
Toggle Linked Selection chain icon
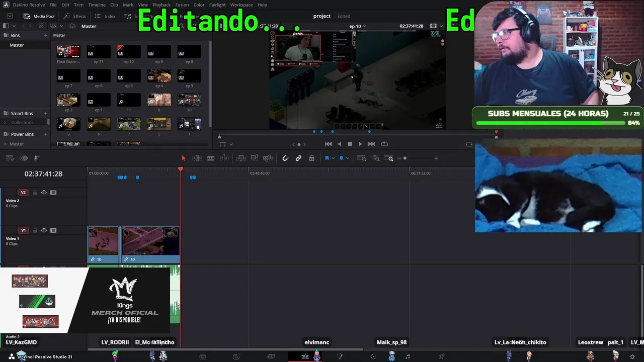(x=298, y=158)
